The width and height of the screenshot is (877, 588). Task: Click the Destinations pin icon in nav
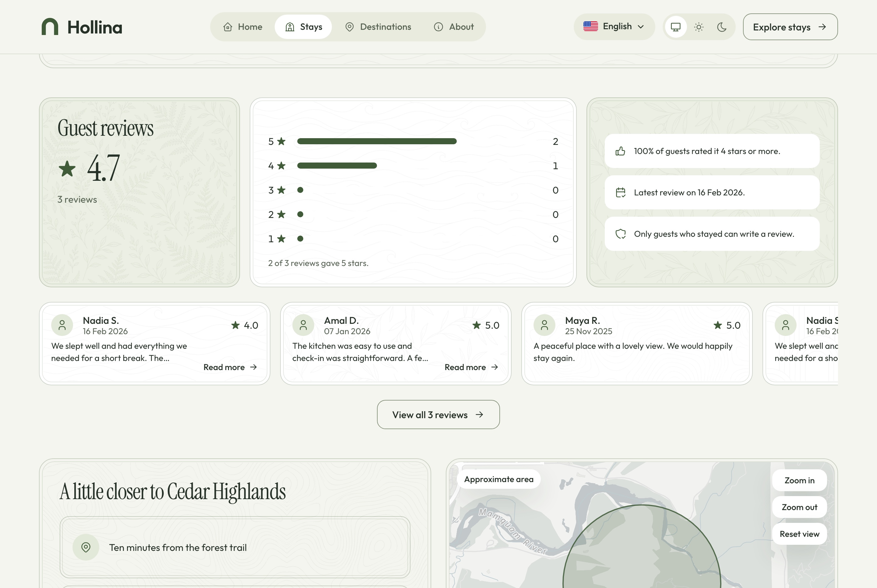coord(349,27)
